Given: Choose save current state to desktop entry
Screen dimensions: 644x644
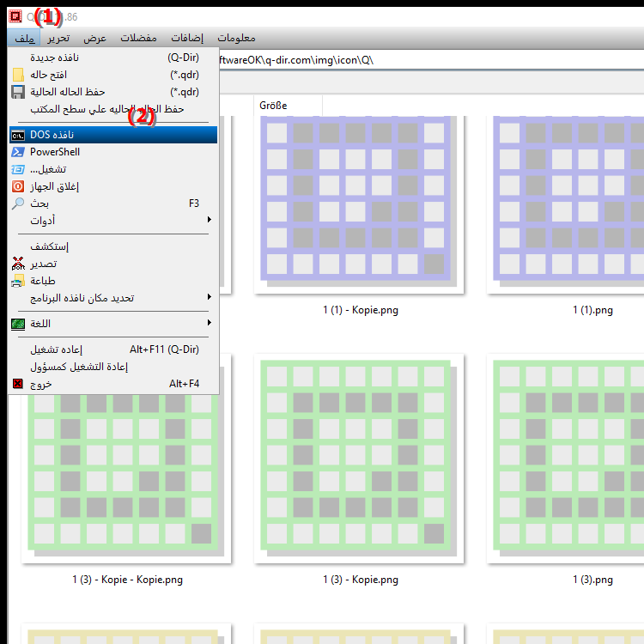Looking at the screenshot, I should (113, 109).
